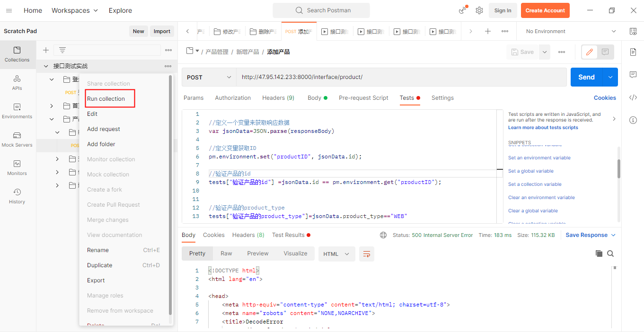Open the Save Response dropdown

click(591, 235)
